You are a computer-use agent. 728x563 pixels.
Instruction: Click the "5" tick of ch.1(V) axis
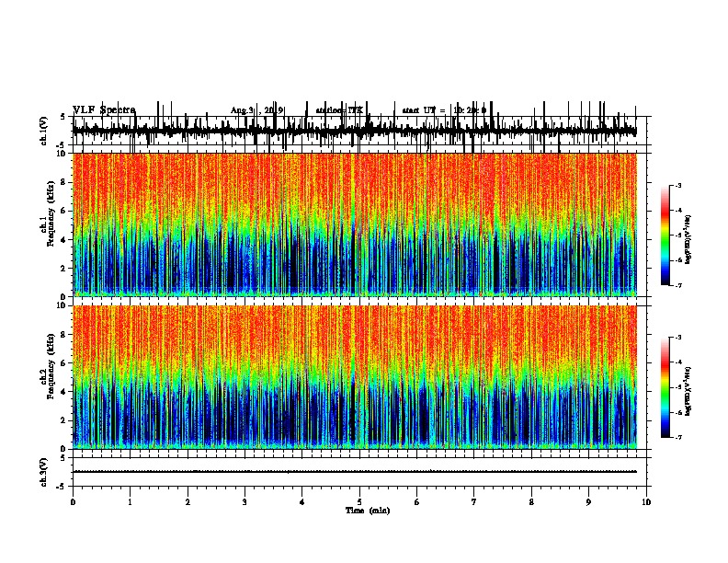[x=63, y=117]
